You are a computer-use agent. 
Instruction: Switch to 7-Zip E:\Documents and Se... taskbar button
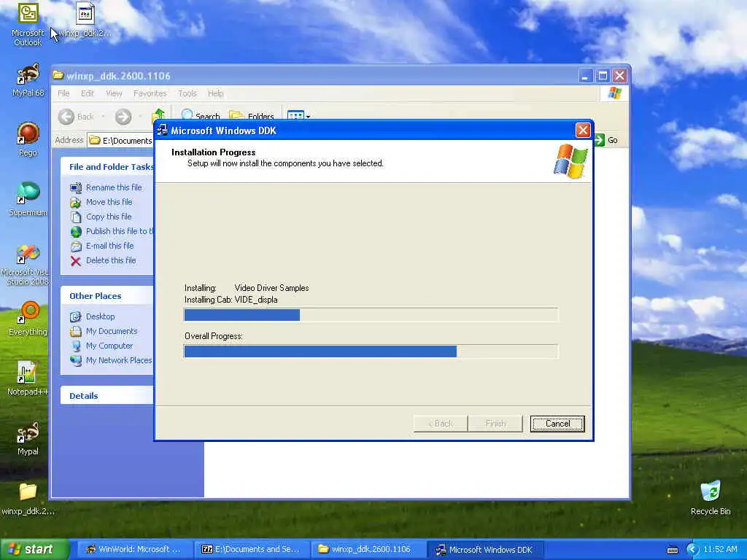pos(251,549)
